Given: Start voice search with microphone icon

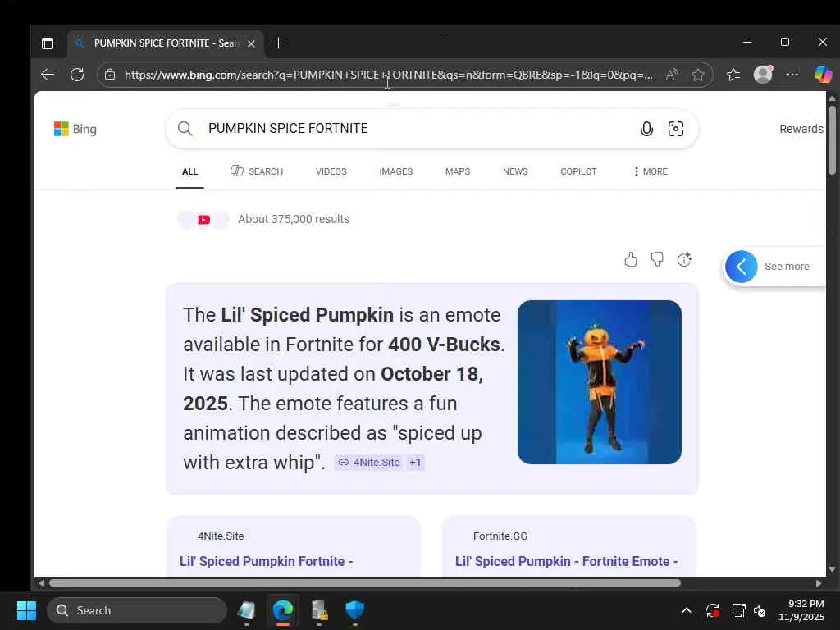Looking at the screenshot, I should (646, 129).
